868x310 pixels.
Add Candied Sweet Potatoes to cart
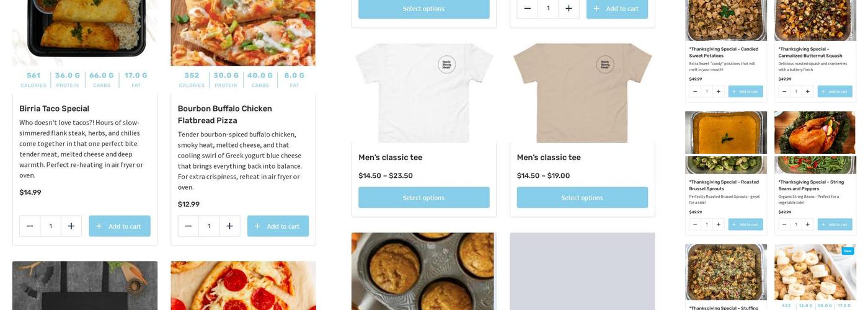click(745, 92)
